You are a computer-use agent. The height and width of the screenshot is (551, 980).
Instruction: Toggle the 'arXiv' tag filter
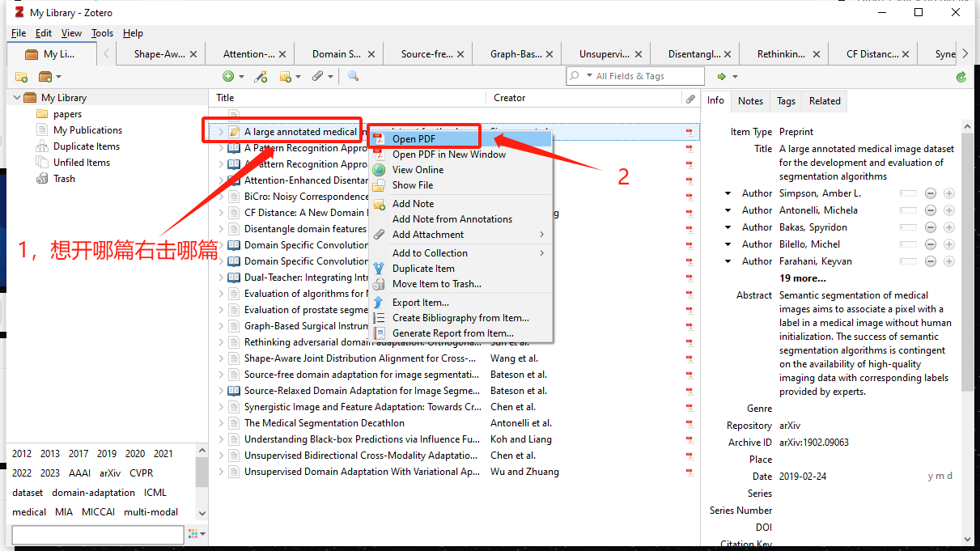click(110, 473)
